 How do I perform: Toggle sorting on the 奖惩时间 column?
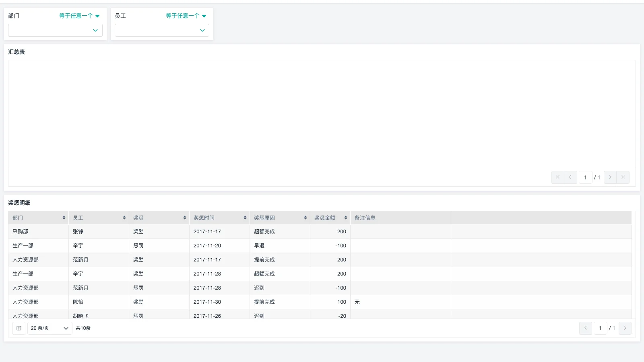coord(245,218)
